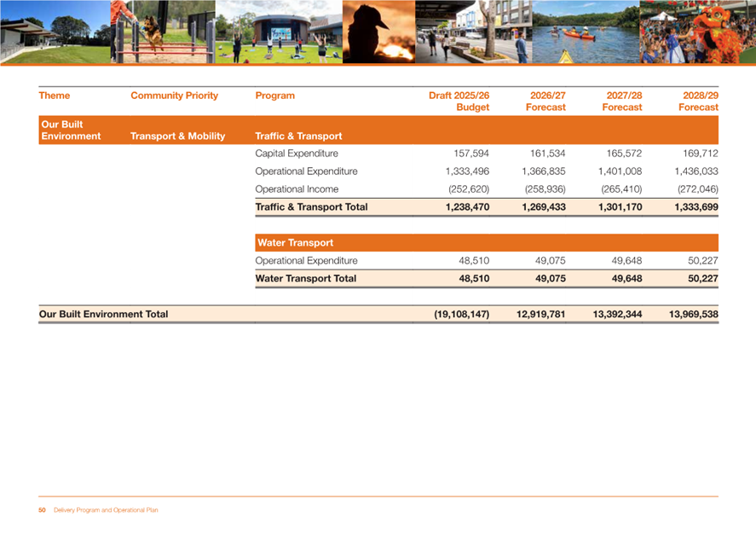
Task: Click the street footpath shops photo
Action: [x=474, y=32]
